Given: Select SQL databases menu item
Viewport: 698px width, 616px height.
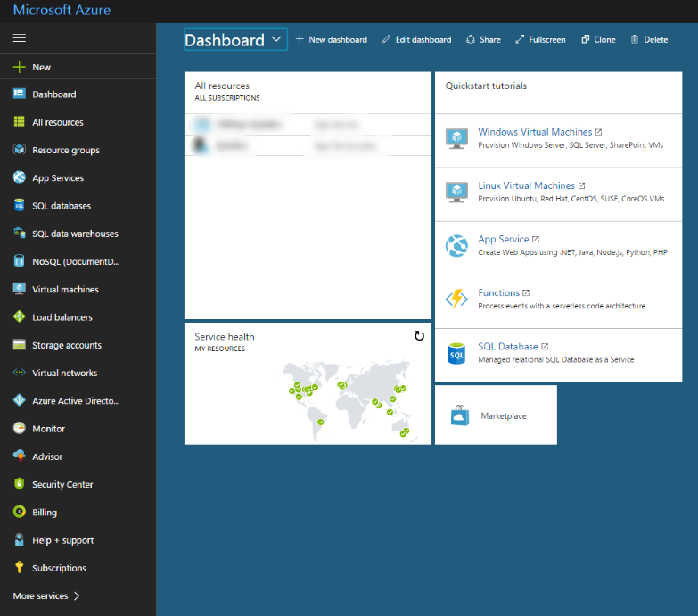Looking at the screenshot, I should (62, 206).
